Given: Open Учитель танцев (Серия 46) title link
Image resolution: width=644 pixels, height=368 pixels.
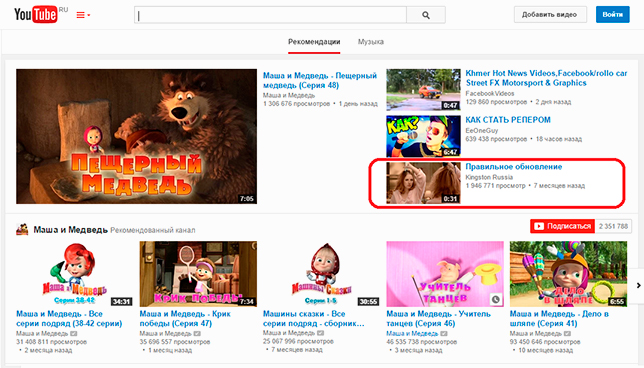Looking at the screenshot, I should pyautogui.click(x=438, y=319).
